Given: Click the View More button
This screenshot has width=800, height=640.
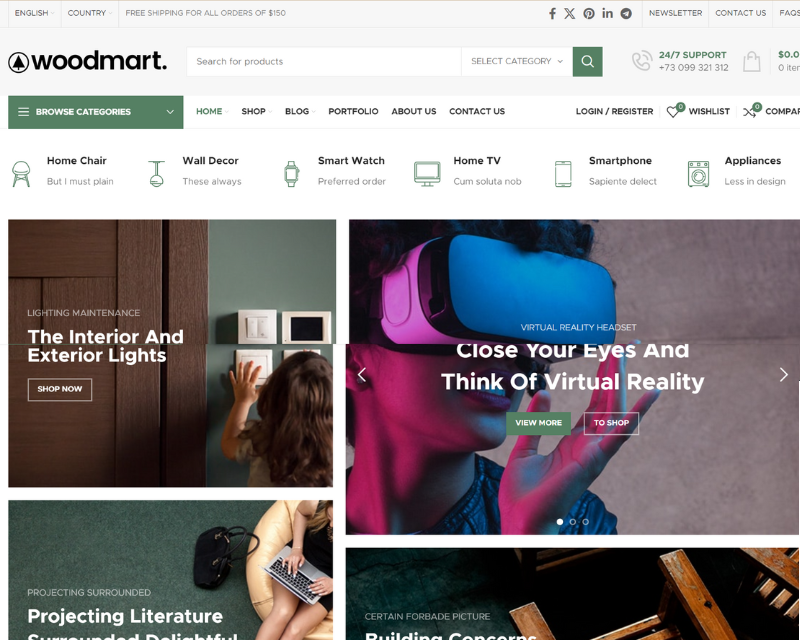Looking at the screenshot, I should [x=538, y=423].
